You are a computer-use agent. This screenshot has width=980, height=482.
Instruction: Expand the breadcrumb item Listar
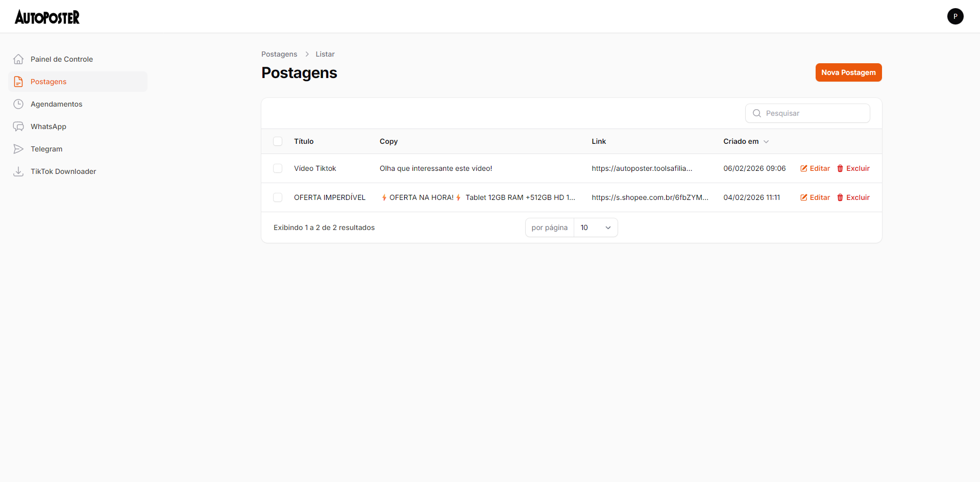(325, 54)
